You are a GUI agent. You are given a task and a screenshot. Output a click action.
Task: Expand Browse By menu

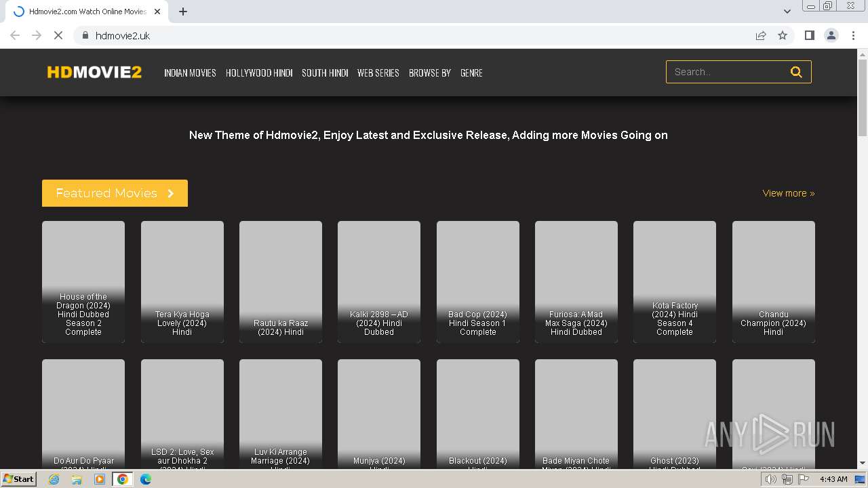[x=429, y=73]
